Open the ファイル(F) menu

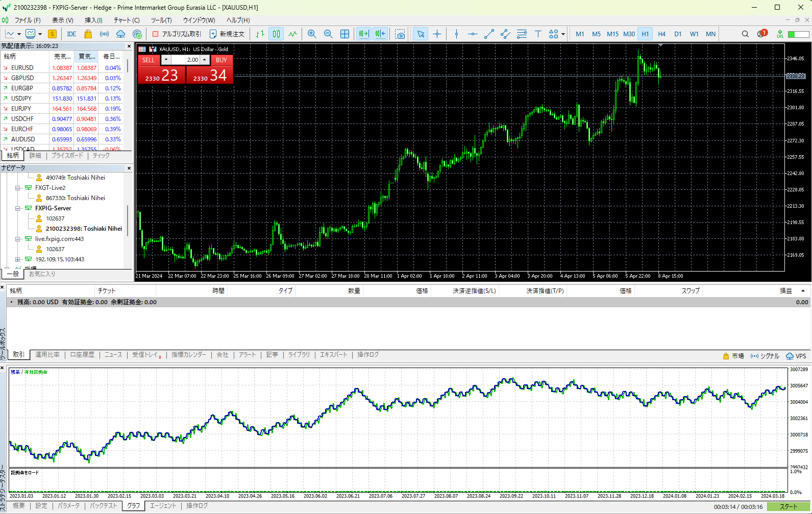point(27,20)
